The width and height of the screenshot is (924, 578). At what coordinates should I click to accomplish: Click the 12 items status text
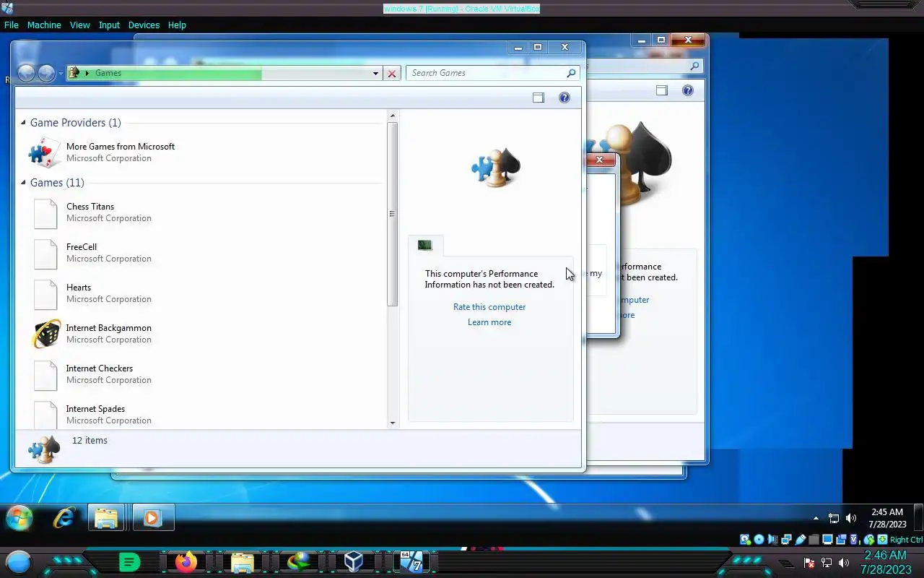tap(90, 441)
